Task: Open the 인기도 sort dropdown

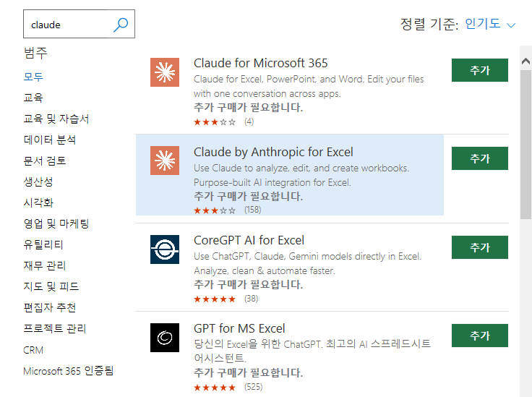Action: [490, 24]
